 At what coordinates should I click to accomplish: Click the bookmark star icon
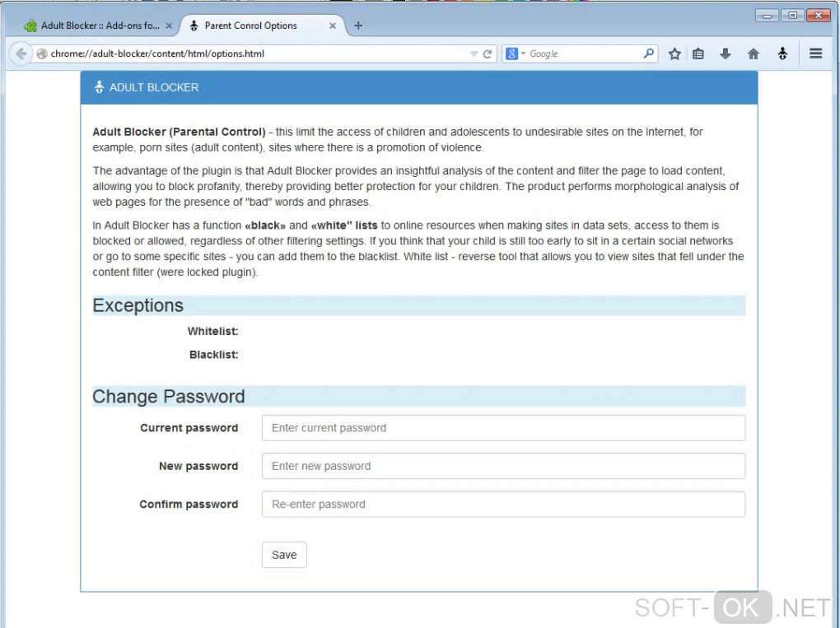coord(674,54)
